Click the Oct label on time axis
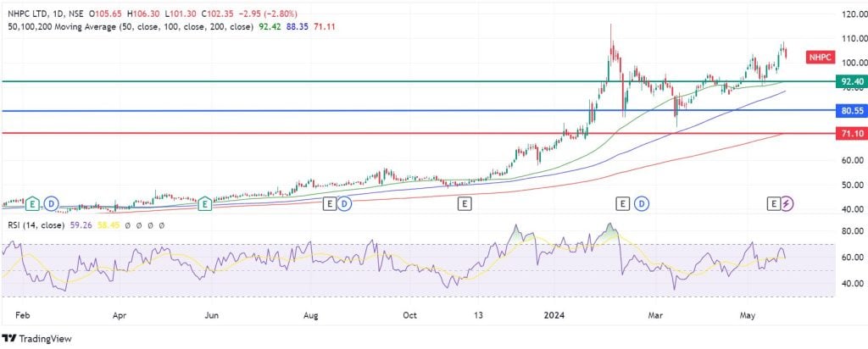Screen dimensions: 868x349 pyautogui.click(x=409, y=315)
